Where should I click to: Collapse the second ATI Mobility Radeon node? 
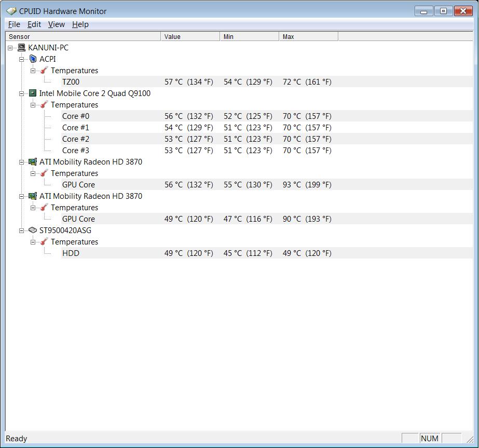coord(22,196)
